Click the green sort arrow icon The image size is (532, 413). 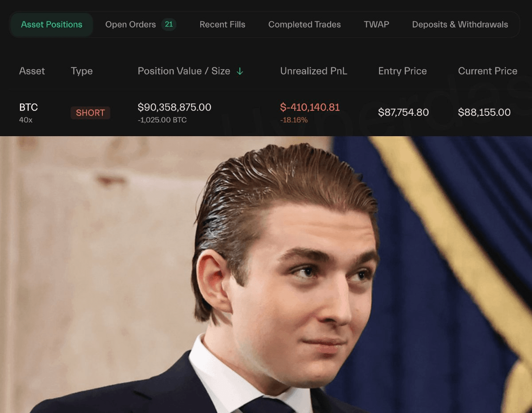pos(240,71)
